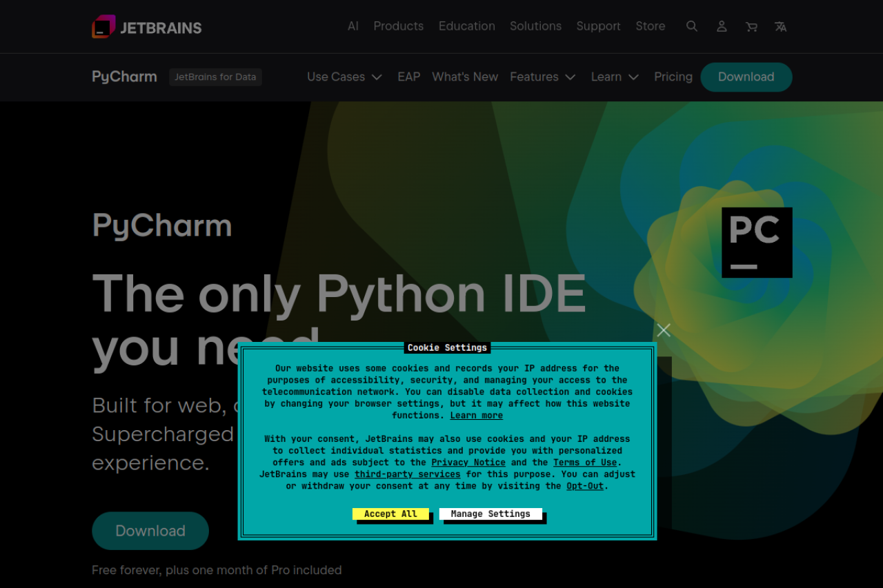Open the Privacy Notice link
This screenshot has height=588, width=883.
pyautogui.click(x=468, y=463)
